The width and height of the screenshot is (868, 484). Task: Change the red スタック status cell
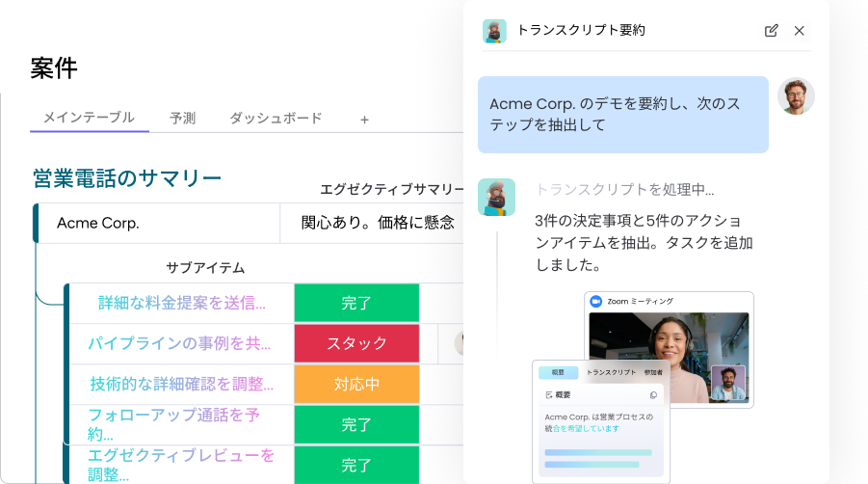[x=356, y=343]
